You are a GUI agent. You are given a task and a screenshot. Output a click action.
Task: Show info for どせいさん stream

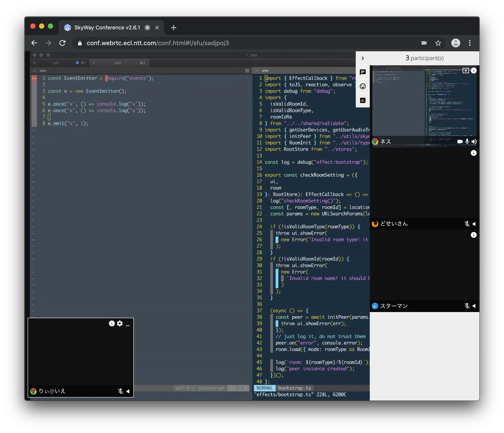click(474, 153)
